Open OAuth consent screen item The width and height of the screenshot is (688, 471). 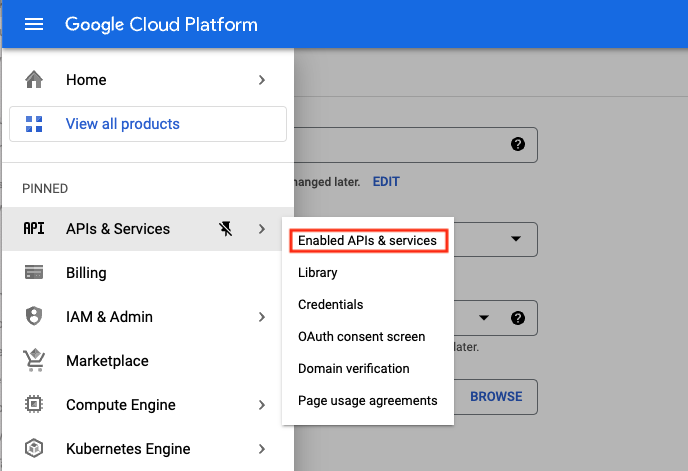coord(368,337)
